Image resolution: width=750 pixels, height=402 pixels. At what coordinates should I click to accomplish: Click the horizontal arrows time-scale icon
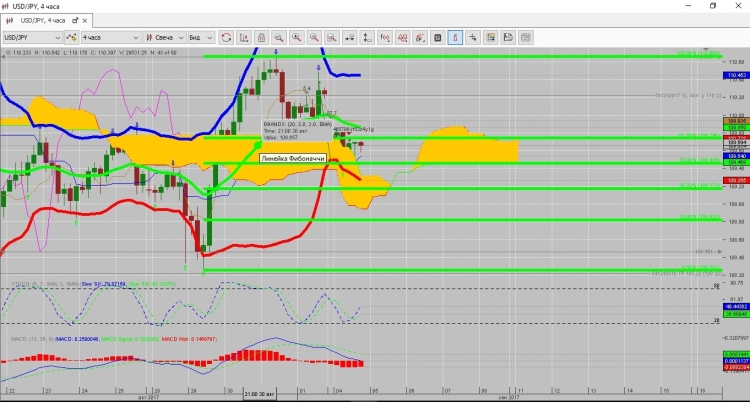(x=350, y=37)
